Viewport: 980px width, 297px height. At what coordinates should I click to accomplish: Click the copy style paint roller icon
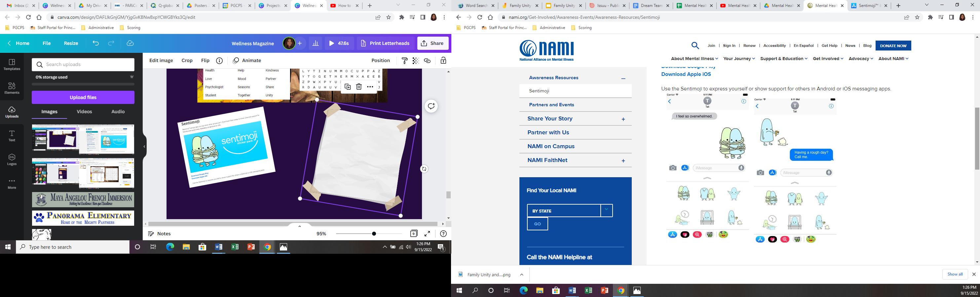click(x=404, y=61)
